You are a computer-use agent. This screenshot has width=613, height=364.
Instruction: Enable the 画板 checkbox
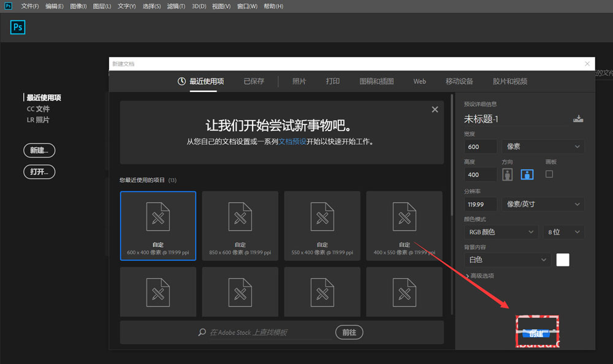pos(549,173)
